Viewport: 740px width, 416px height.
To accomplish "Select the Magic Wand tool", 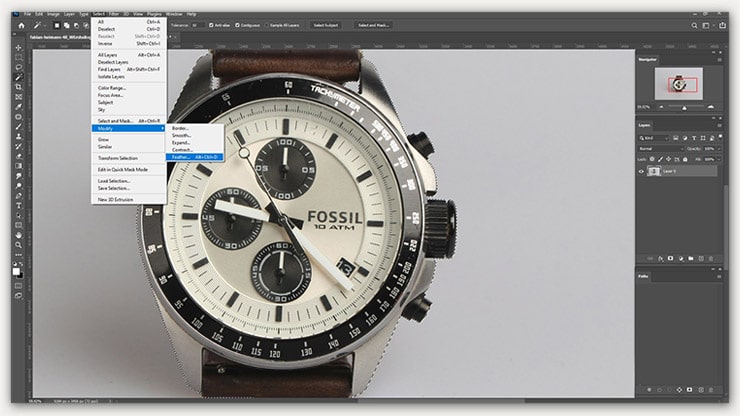I will tap(18, 77).
